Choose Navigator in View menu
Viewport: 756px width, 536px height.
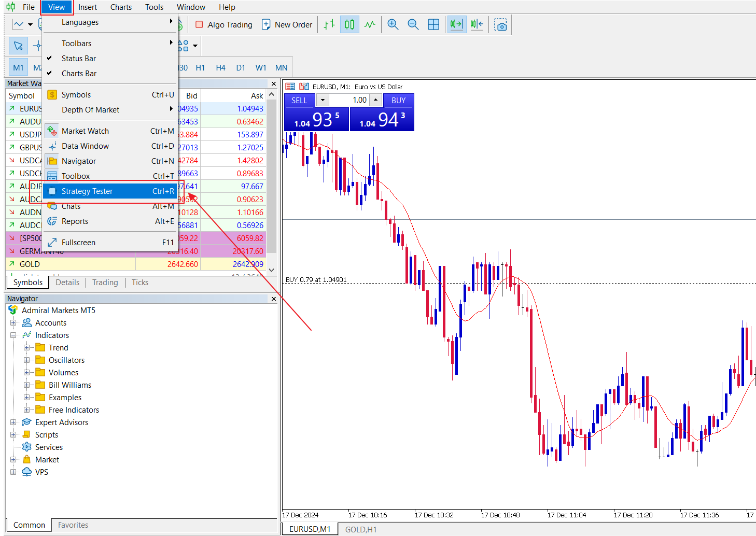coord(110,161)
